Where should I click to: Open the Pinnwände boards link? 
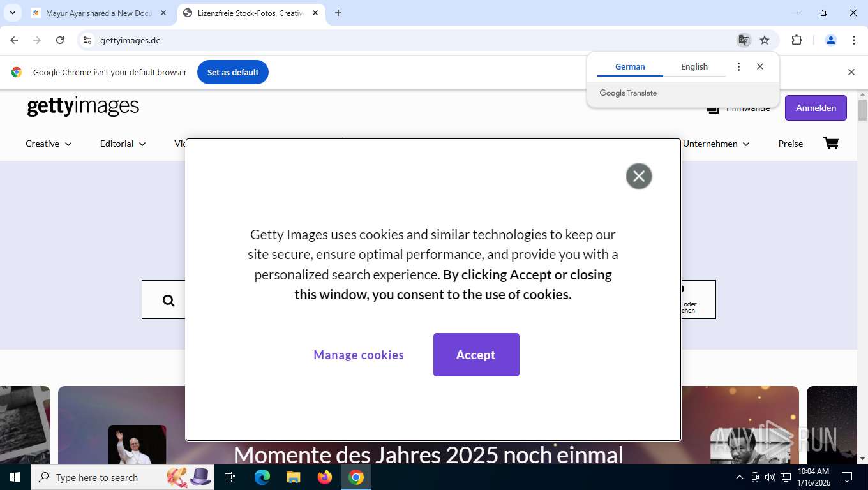pyautogui.click(x=738, y=108)
